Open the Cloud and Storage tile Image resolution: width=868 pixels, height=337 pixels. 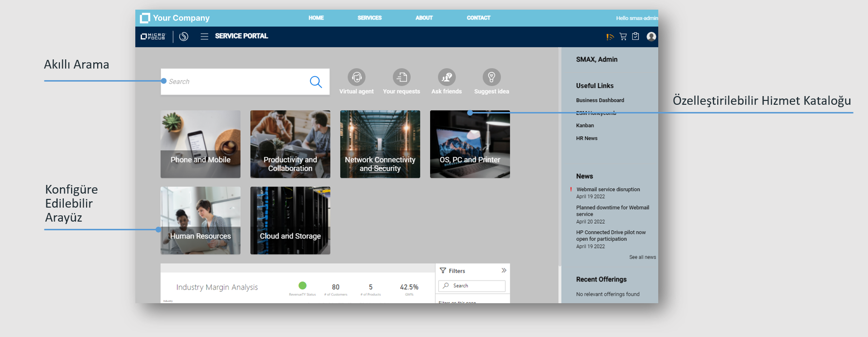[290, 221]
